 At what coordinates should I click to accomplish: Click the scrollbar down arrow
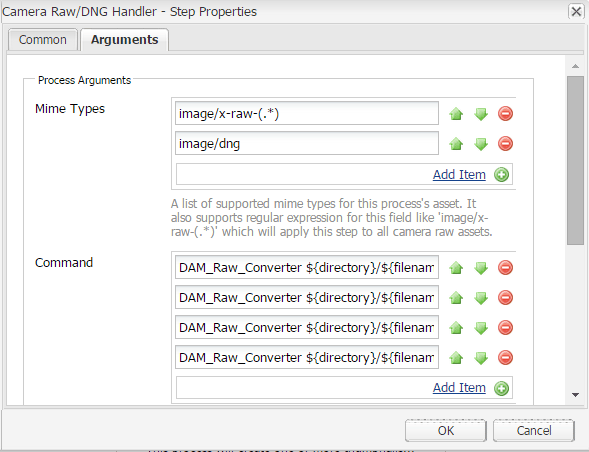click(575, 395)
